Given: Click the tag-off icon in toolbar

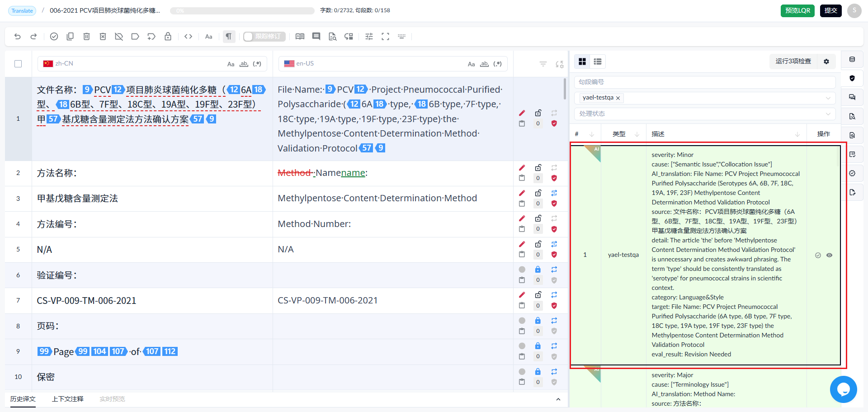Looking at the screenshot, I should click(119, 37).
